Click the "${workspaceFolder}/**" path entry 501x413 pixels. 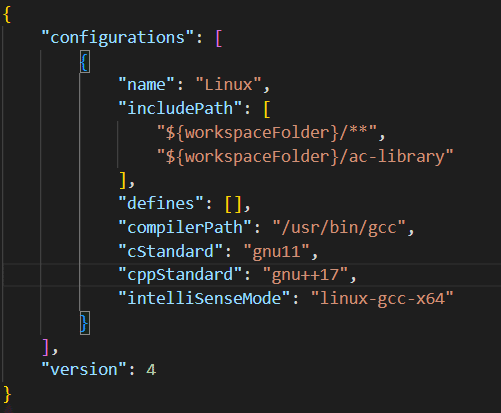pyautogui.click(x=267, y=133)
